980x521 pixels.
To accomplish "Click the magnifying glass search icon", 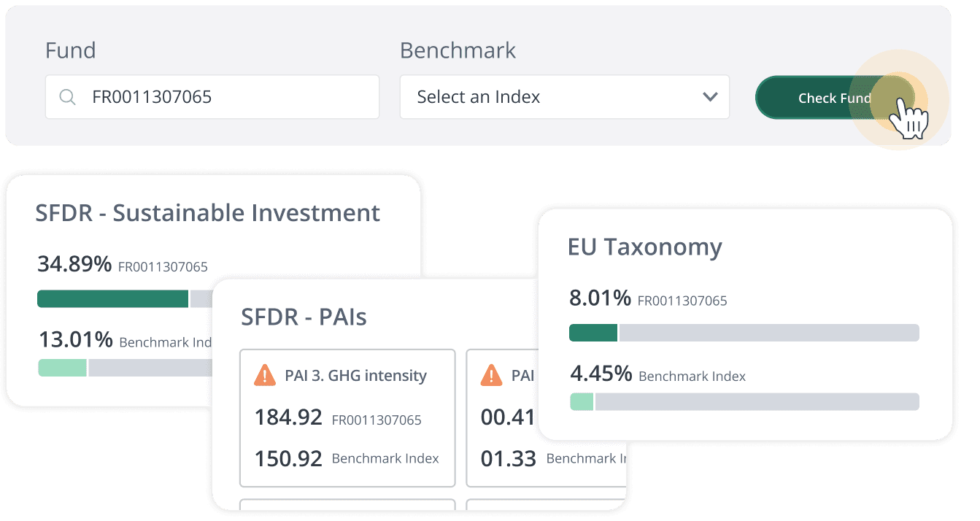I will tap(67, 96).
